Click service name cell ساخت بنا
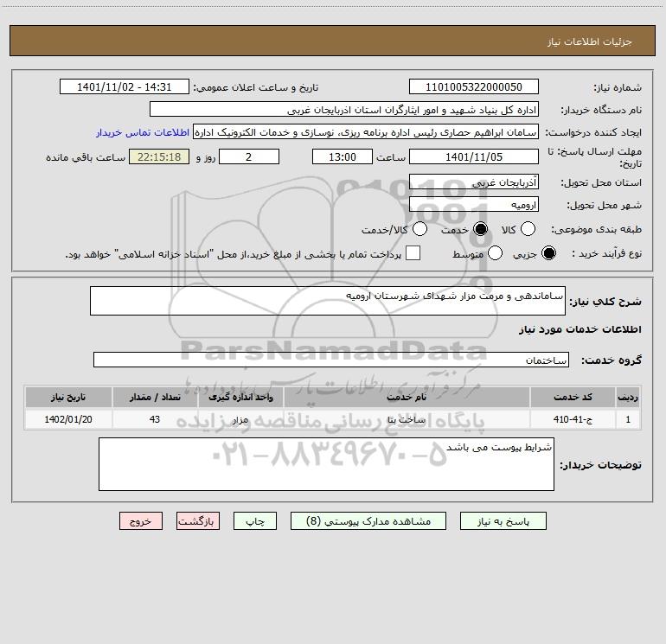The height and width of the screenshot is (644, 666). click(407, 419)
